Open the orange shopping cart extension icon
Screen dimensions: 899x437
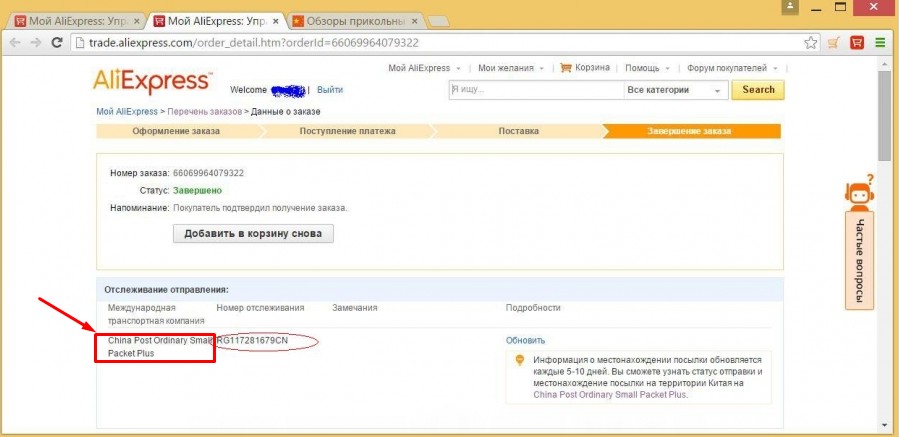coord(835,42)
